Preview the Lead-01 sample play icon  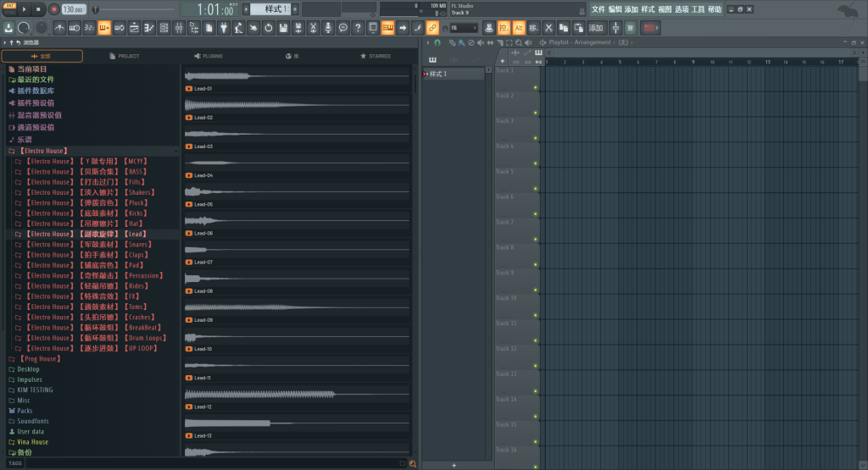point(189,88)
